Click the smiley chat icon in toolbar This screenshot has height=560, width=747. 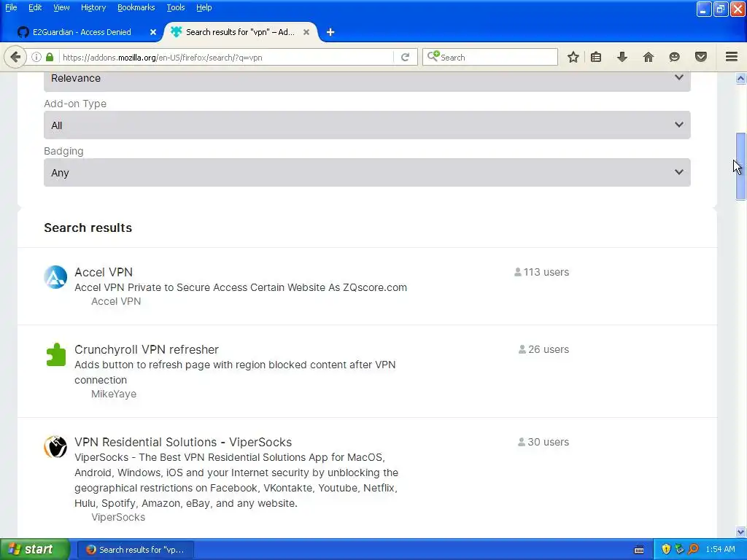pos(674,57)
